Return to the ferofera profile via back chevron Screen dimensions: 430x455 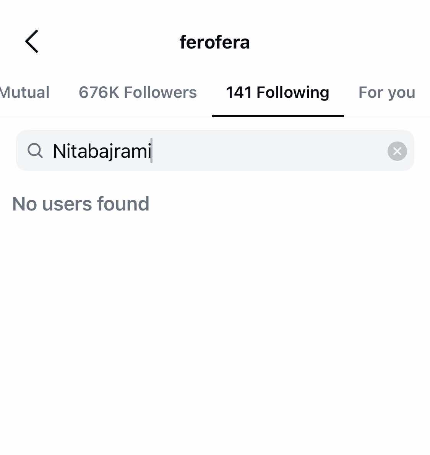(32, 42)
